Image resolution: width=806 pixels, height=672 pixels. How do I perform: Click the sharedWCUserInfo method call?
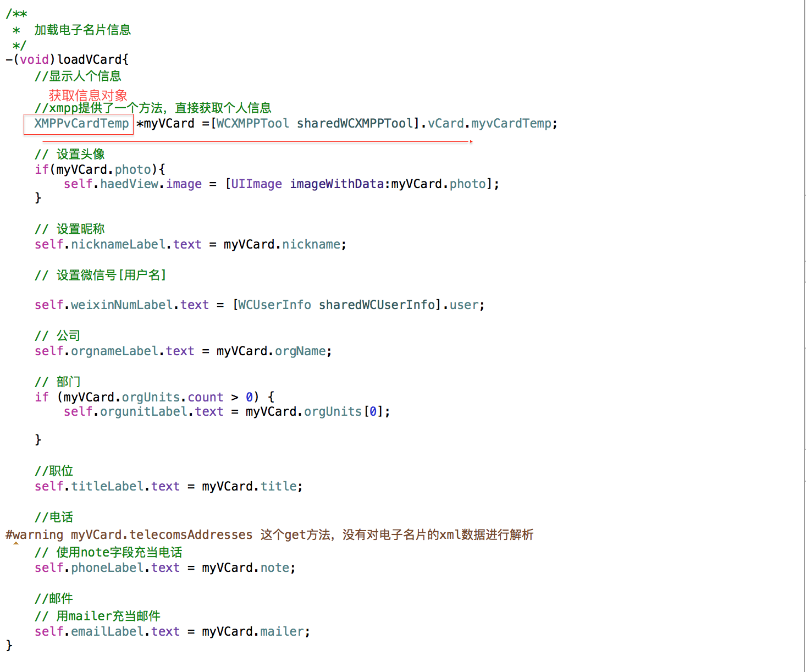pyautogui.click(x=377, y=305)
